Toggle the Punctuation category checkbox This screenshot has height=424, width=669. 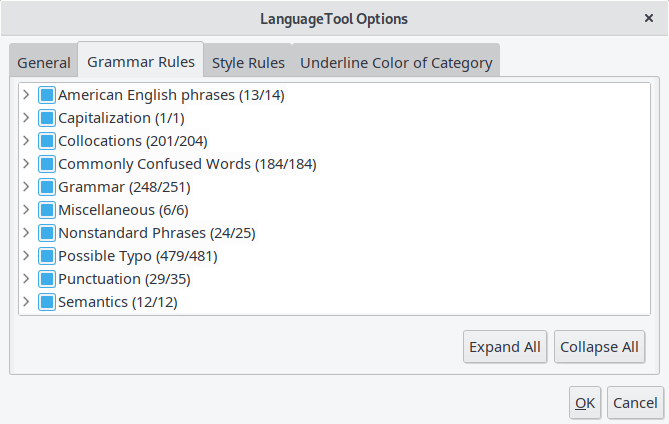(x=47, y=279)
